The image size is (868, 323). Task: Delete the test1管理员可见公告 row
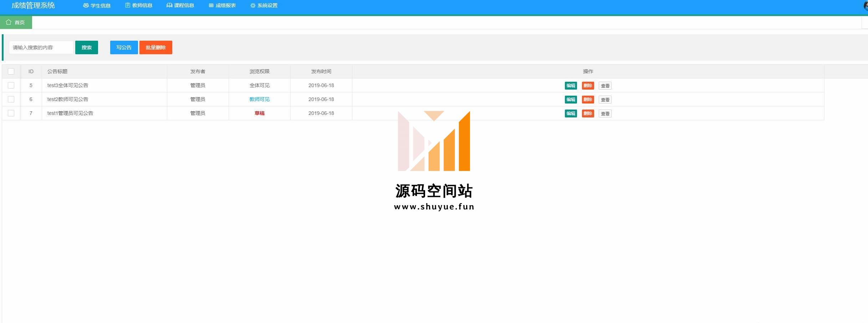tap(588, 113)
